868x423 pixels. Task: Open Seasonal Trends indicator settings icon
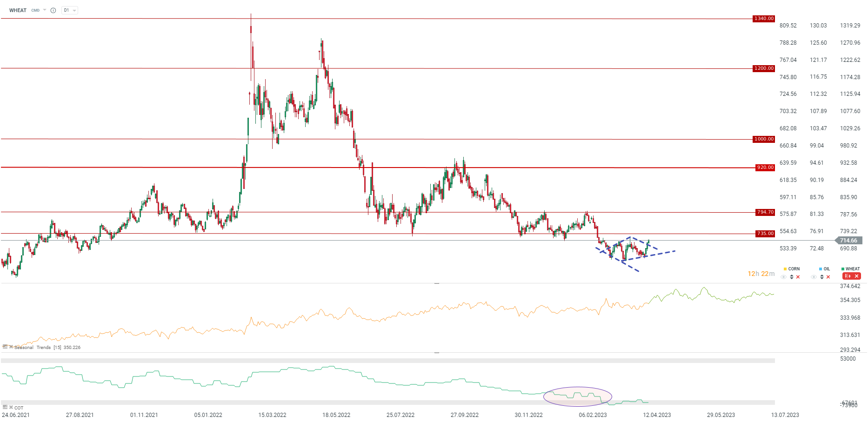5,347
